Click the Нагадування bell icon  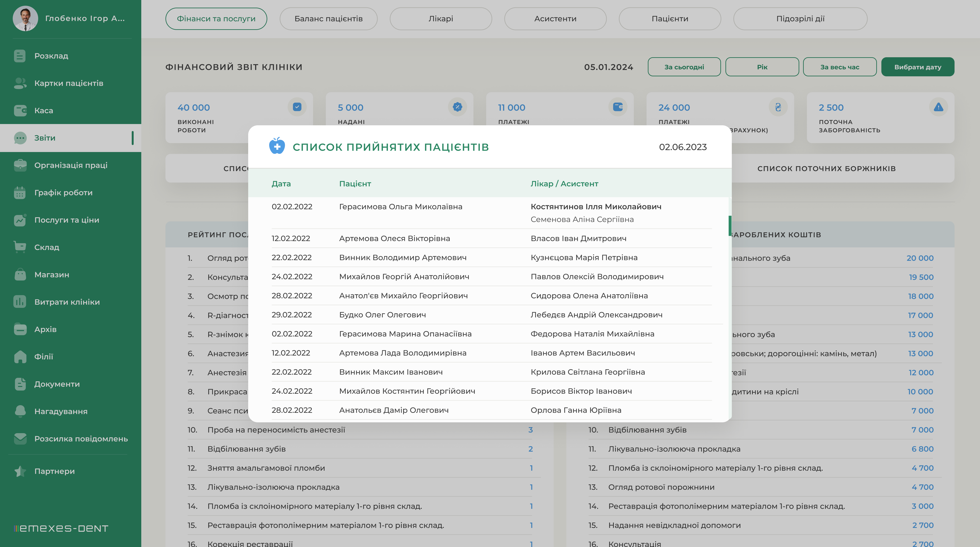[x=20, y=411]
